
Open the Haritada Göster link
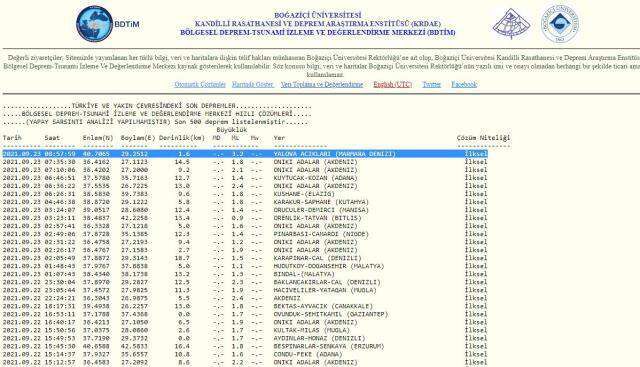point(253,85)
